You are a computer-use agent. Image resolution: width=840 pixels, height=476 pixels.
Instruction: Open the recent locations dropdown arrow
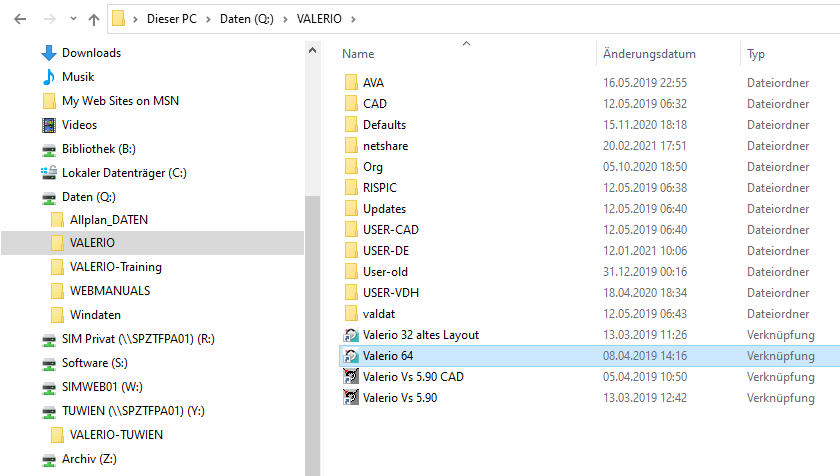tap(72, 19)
